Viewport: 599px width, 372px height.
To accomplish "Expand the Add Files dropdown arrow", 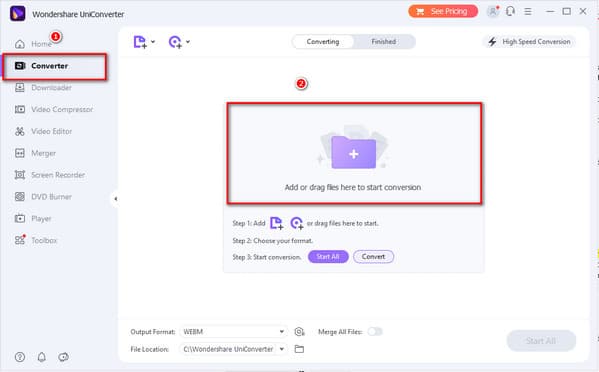I will (153, 41).
